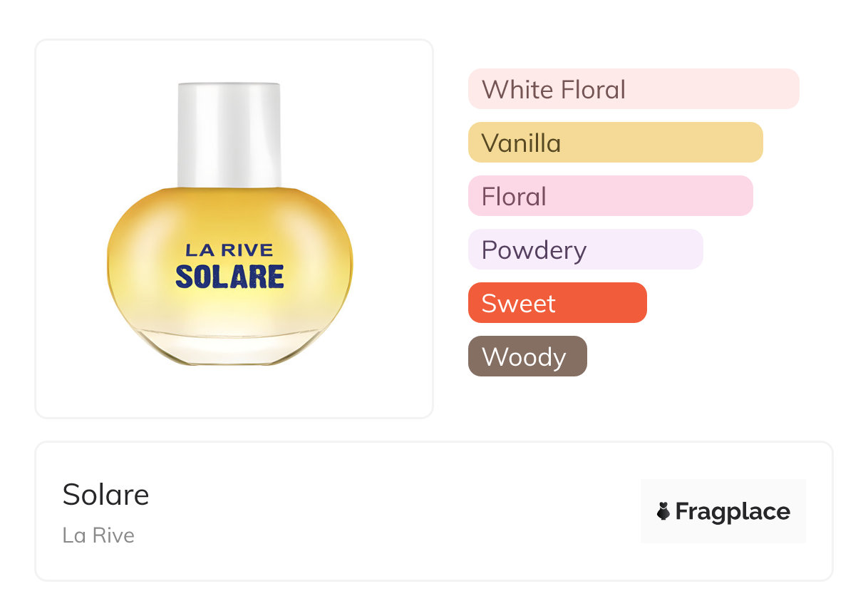Click the clear glass base of the bottle
This screenshot has height=616, width=868.
click(229, 347)
